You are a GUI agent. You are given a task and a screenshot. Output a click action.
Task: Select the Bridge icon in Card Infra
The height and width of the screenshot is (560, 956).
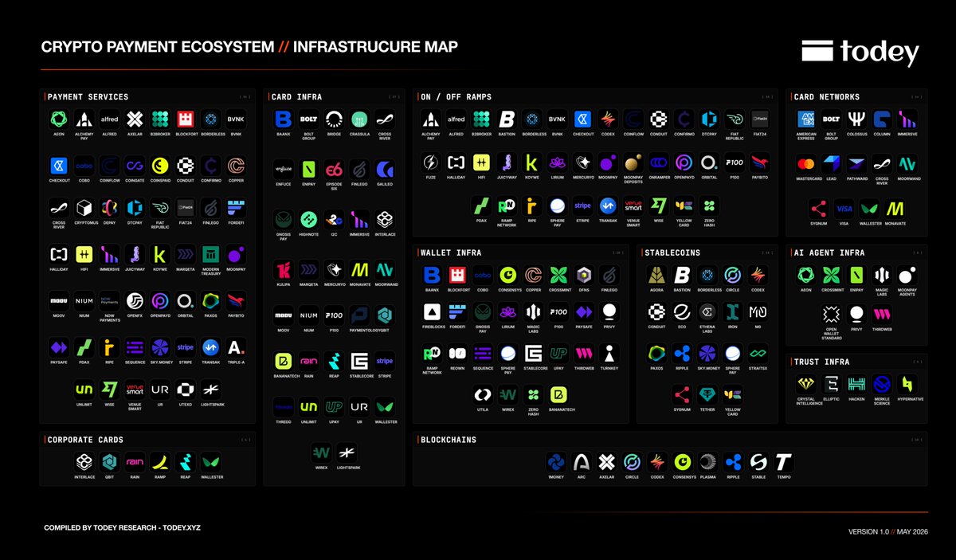(x=334, y=119)
